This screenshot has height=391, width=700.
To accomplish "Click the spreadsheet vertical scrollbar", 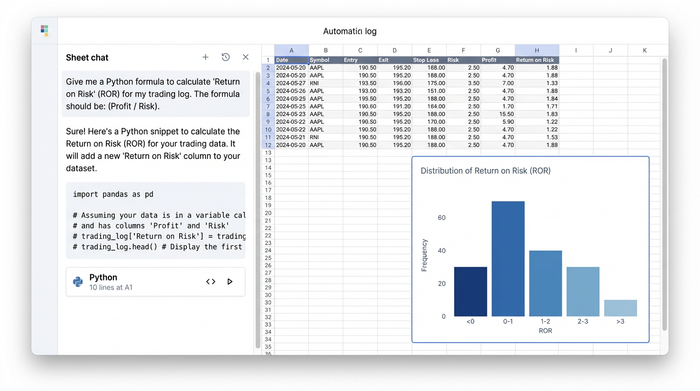I will point(664,194).
